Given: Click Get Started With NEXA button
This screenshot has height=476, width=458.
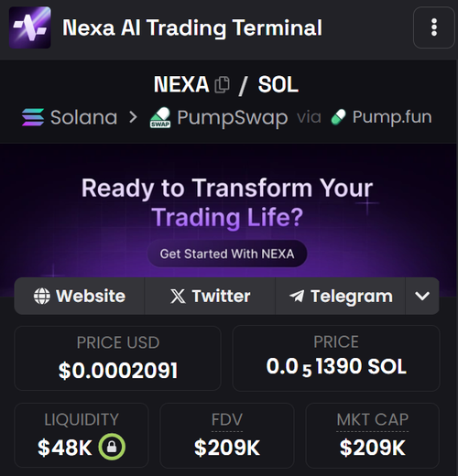Looking at the screenshot, I should pyautogui.click(x=227, y=254).
